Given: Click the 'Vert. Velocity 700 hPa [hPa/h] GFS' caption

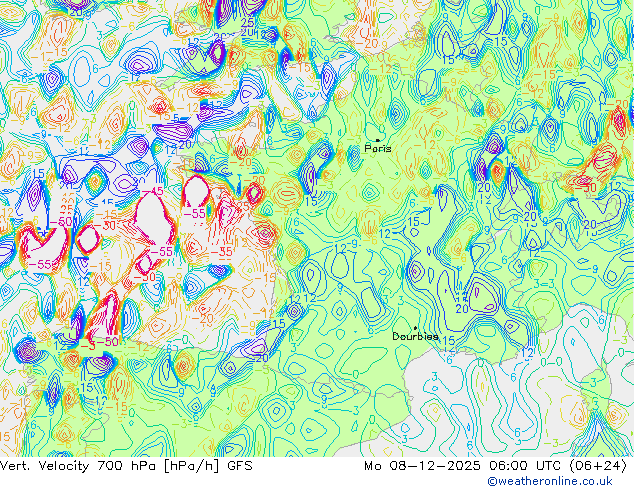Looking at the screenshot, I should pyautogui.click(x=126, y=466).
